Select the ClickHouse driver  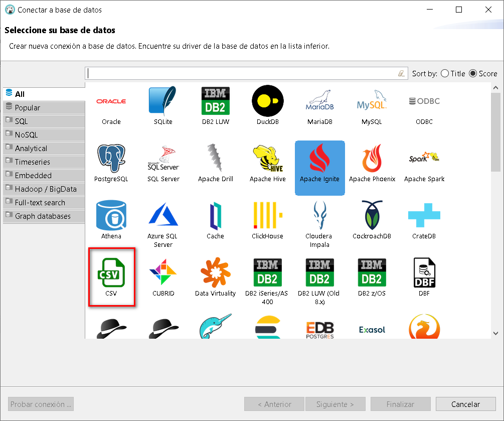tap(267, 220)
